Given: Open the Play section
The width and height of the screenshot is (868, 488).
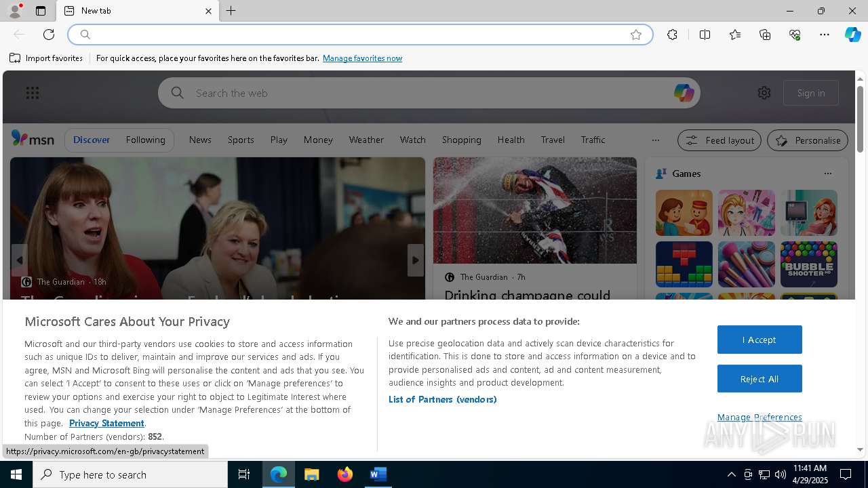Looking at the screenshot, I should coord(279,140).
